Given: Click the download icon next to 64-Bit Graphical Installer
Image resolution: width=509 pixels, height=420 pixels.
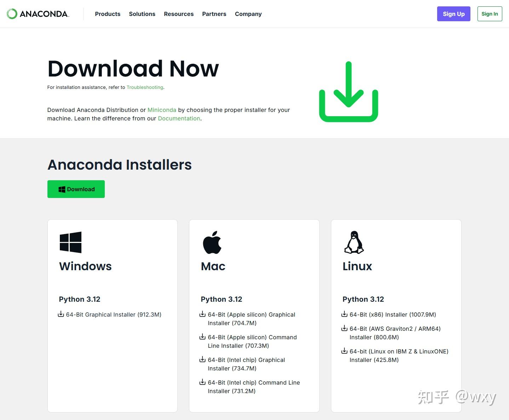Looking at the screenshot, I should (x=61, y=314).
